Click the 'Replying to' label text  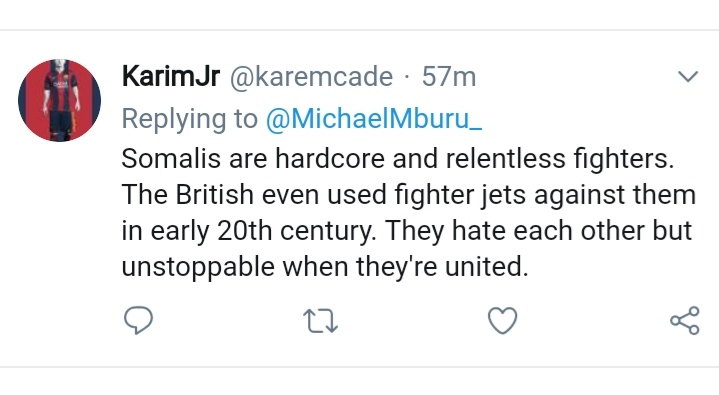(x=189, y=119)
